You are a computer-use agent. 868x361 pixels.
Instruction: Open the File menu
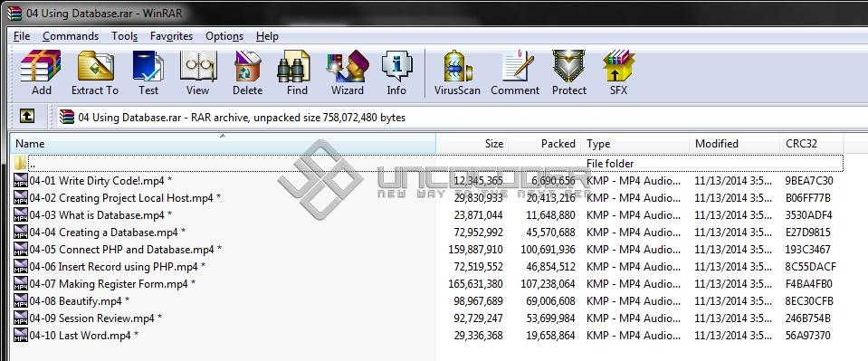[x=22, y=36]
